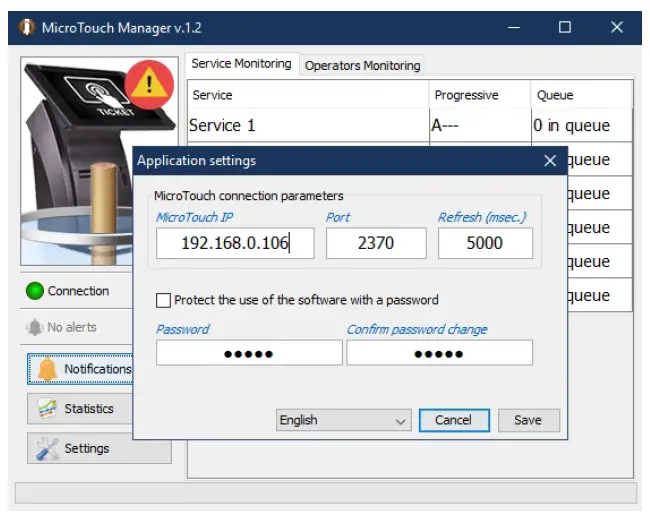This screenshot has height=519, width=650.
Task: Click the '0 in queue' cell
Action: (x=582, y=125)
